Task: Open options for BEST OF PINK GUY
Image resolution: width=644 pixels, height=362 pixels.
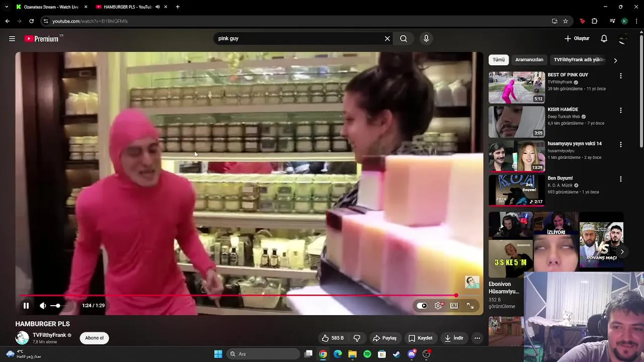Action: pyautogui.click(x=621, y=75)
